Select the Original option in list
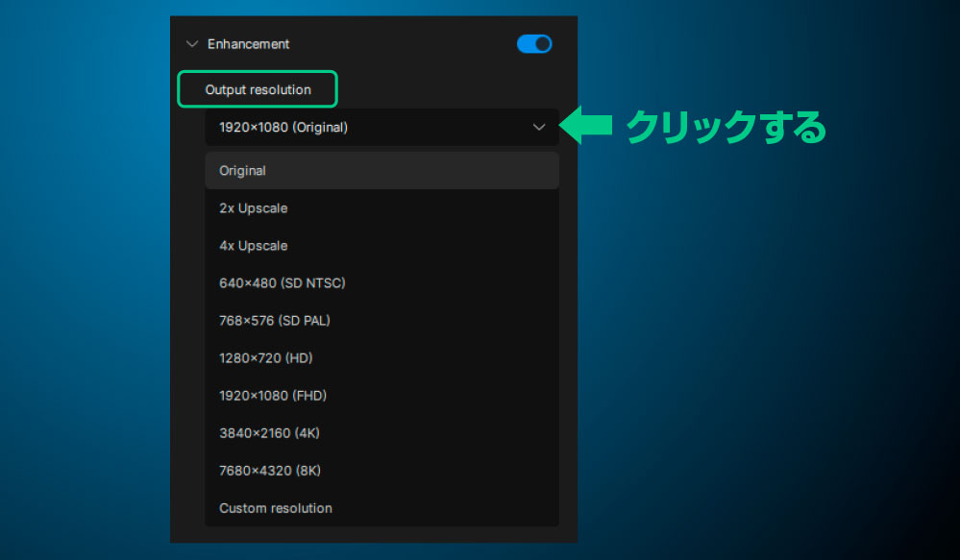The image size is (960, 560). tap(242, 171)
